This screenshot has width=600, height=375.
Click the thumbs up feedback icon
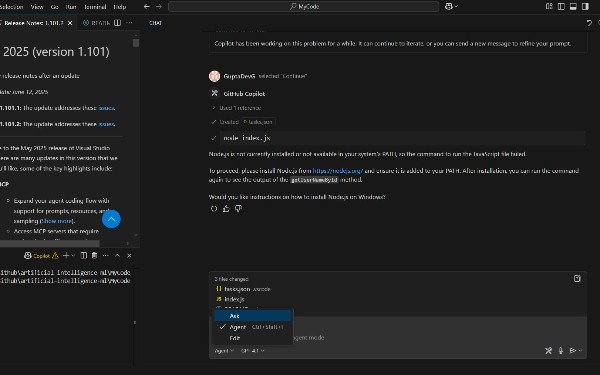click(x=226, y=209)
